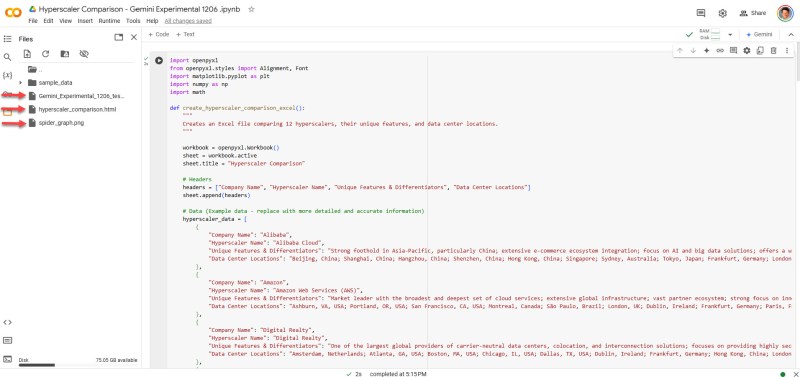Viewport: 800px width, 377px height.
Task: Open the Insert menu
Action: 85,21
